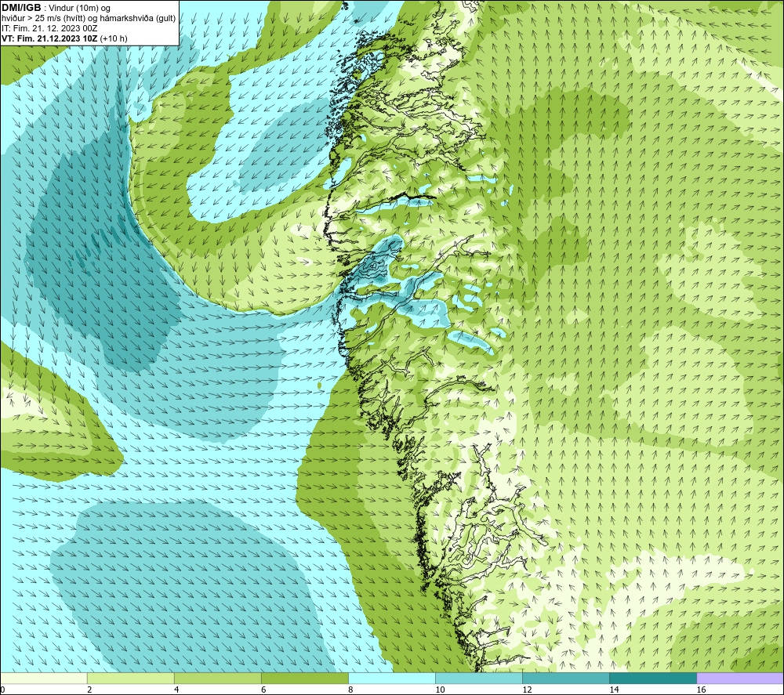Click the 12–14 m/s teal legend swatch
784x695 pixels.
[x=565, y=679]
